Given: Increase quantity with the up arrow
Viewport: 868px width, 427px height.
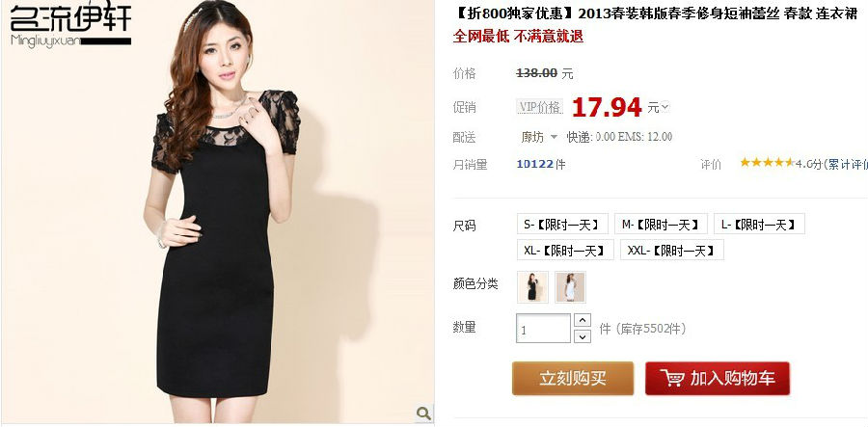Looking at the screenshot, I should pos(582,320).
